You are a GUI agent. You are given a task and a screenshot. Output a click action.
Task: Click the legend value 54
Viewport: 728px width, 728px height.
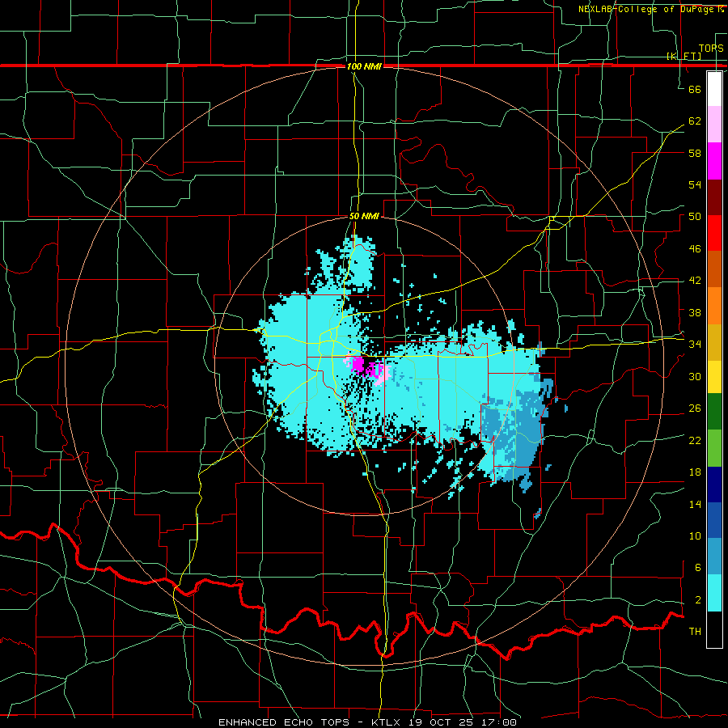point(695,184)
